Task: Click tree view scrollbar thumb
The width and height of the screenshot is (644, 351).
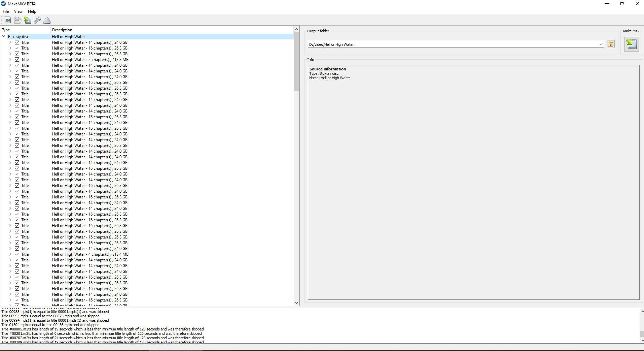Action: pos(296,61)
